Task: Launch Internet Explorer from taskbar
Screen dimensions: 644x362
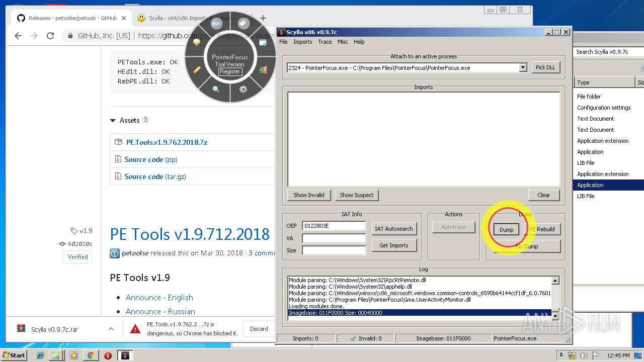Action: click(x=40, y=355)
